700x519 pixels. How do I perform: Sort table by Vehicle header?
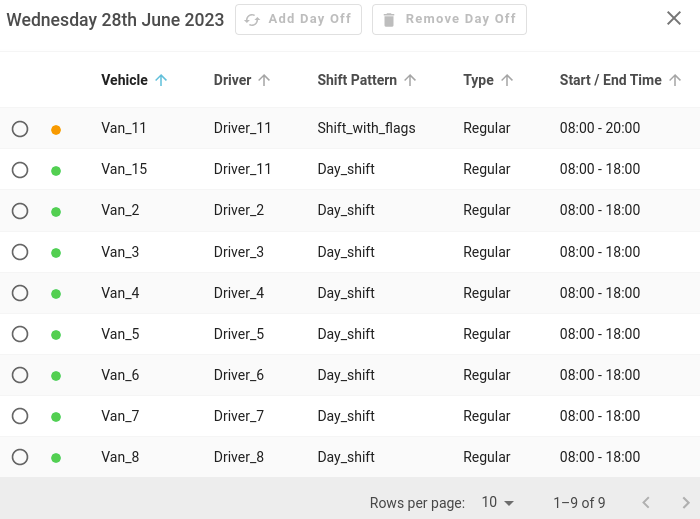124,80
